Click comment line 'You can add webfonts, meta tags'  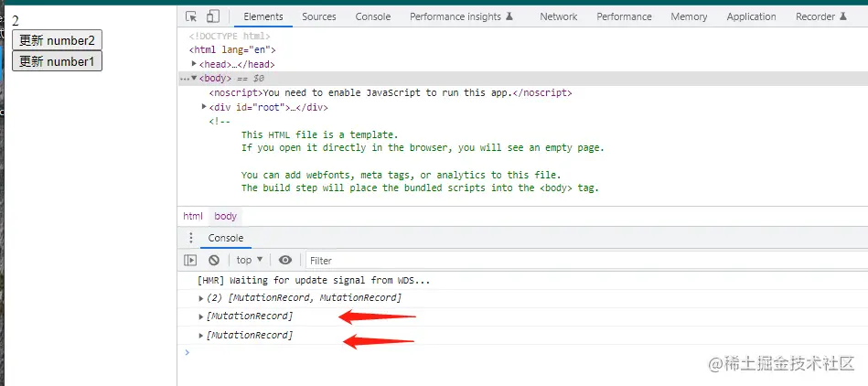coord(402,175)
